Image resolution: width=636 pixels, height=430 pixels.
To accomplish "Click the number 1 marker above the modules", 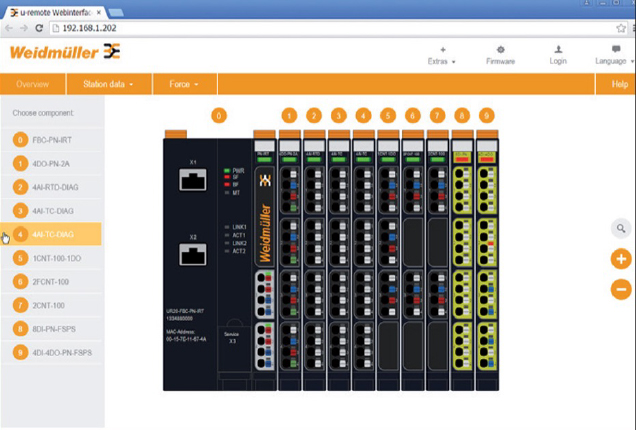I will coord(289,116).
